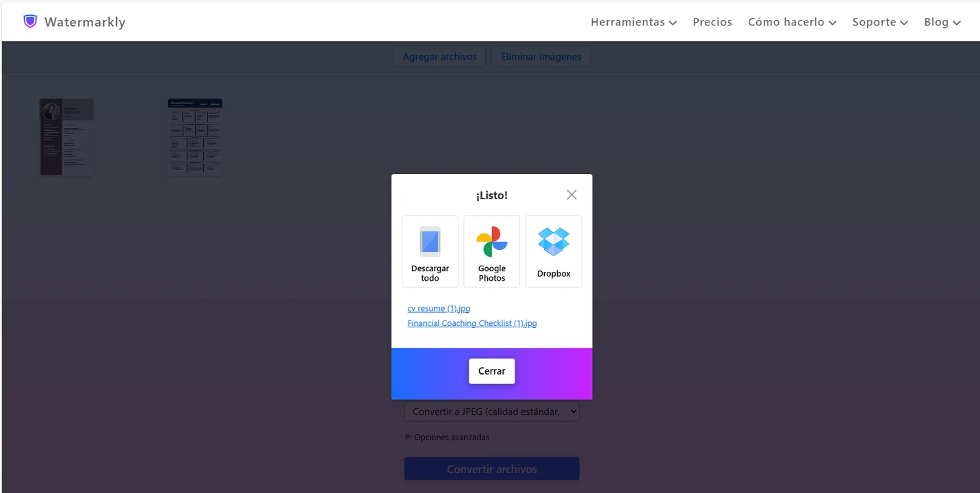Expand the Blog menu

[x=942, y=22]
